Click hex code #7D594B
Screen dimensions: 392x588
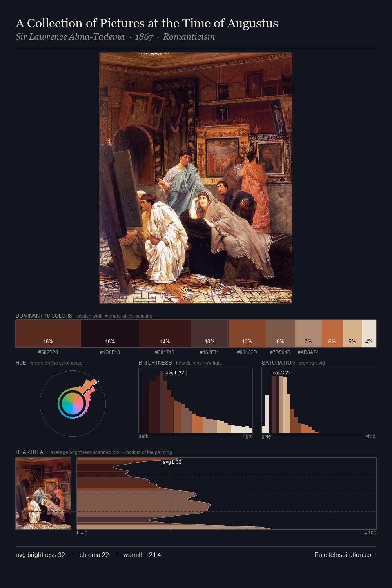click(x=280, y=352)
